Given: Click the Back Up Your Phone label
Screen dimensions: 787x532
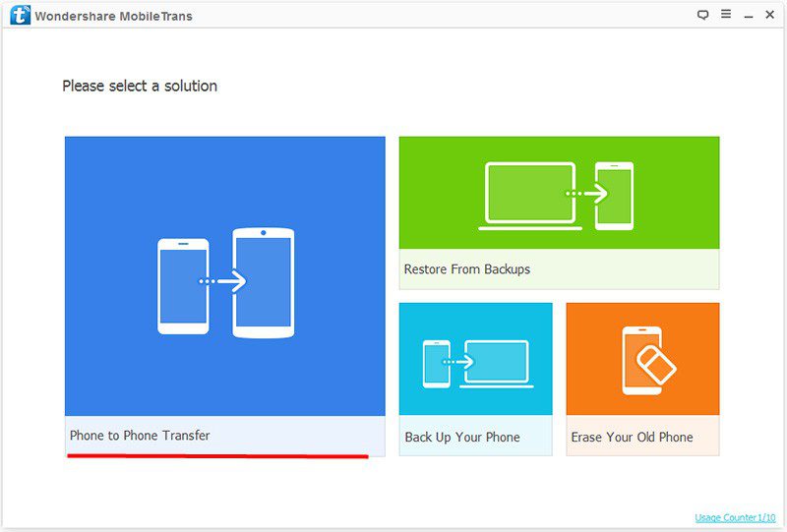Looking at the screenshot, I should [x=462, y=438].
